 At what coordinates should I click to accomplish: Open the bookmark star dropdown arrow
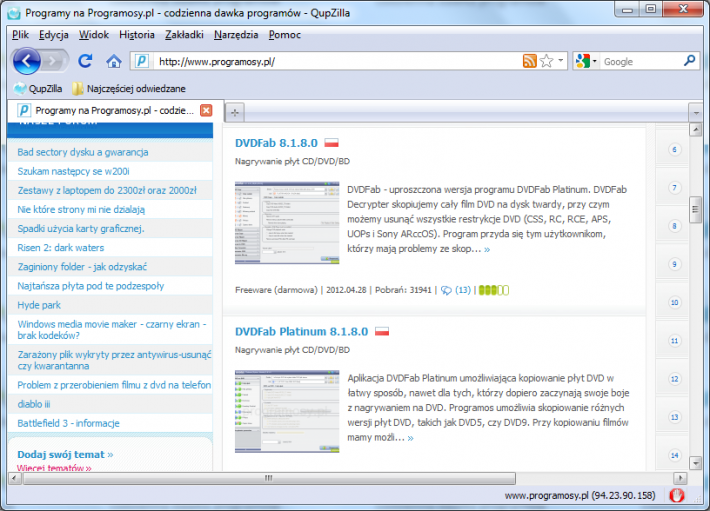(561, 61)
